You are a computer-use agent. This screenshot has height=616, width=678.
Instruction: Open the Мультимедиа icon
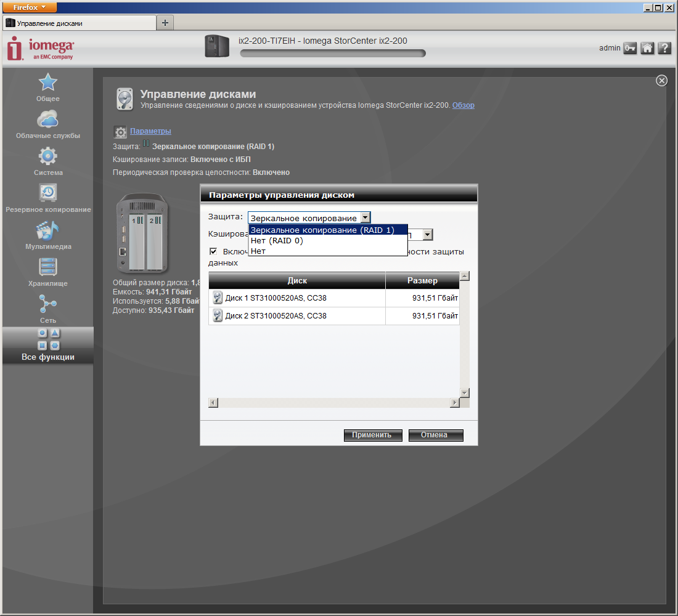coord(47,230)
